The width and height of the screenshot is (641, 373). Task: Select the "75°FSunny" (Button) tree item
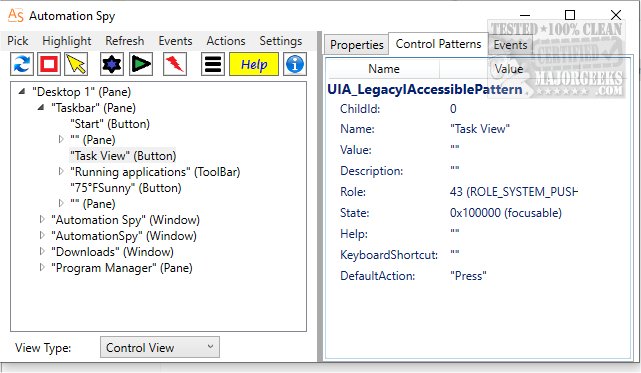[126, 188]
